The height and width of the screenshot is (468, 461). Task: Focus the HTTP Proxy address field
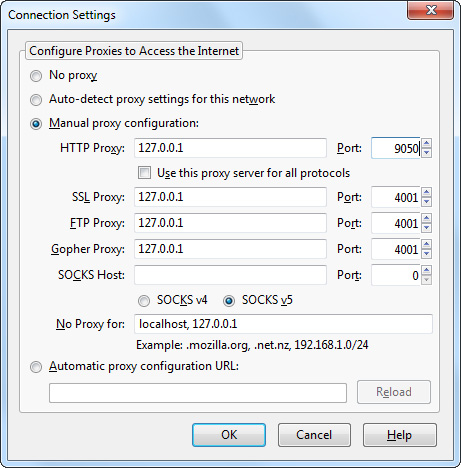pos(230,148)
